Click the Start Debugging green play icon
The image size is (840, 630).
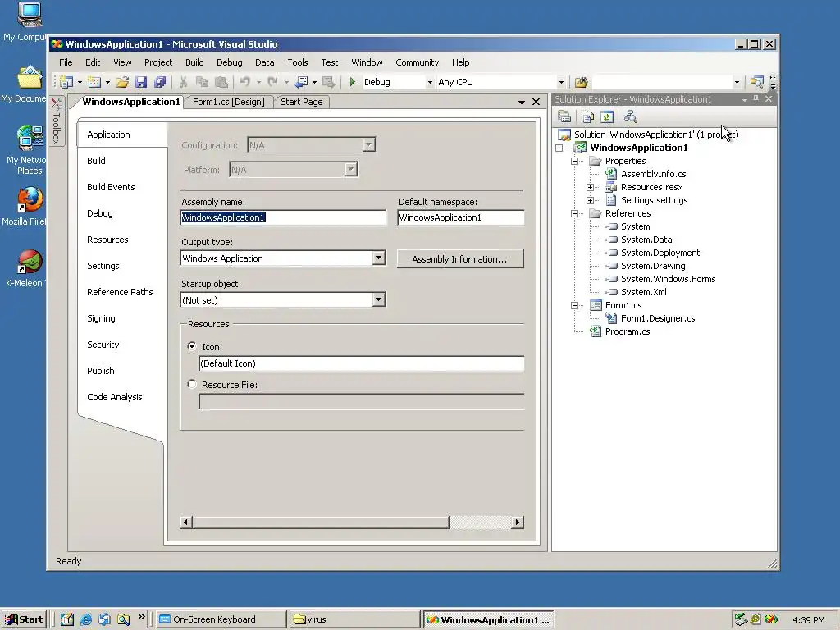click(x=352, y=82)
